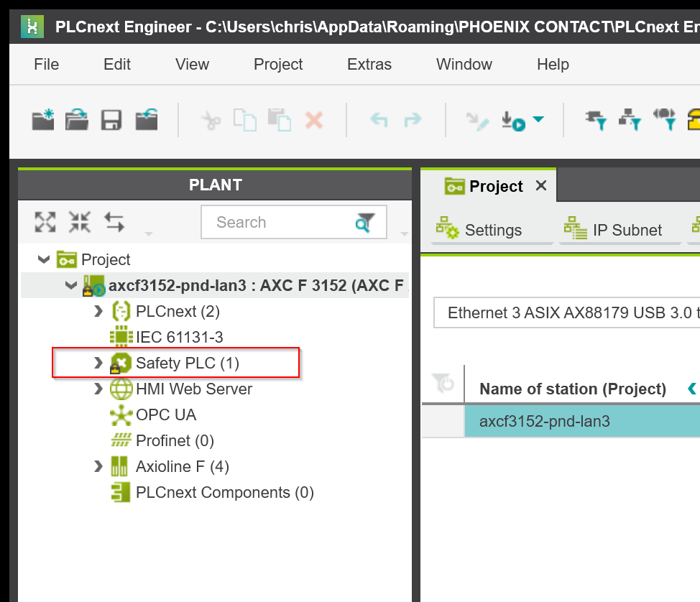700x602 pixels.
Task: Select Safety PLC (1) tree item
Action: pos(188,363)
